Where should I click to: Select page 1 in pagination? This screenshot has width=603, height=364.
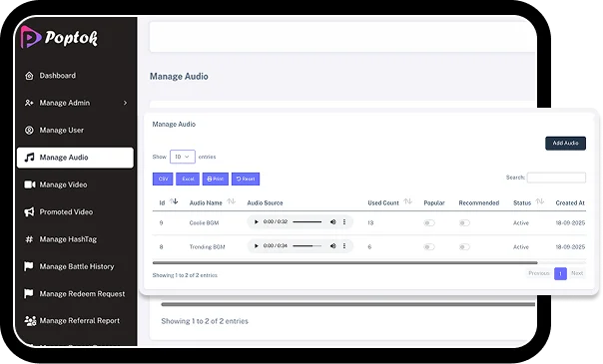coord(560,274)
